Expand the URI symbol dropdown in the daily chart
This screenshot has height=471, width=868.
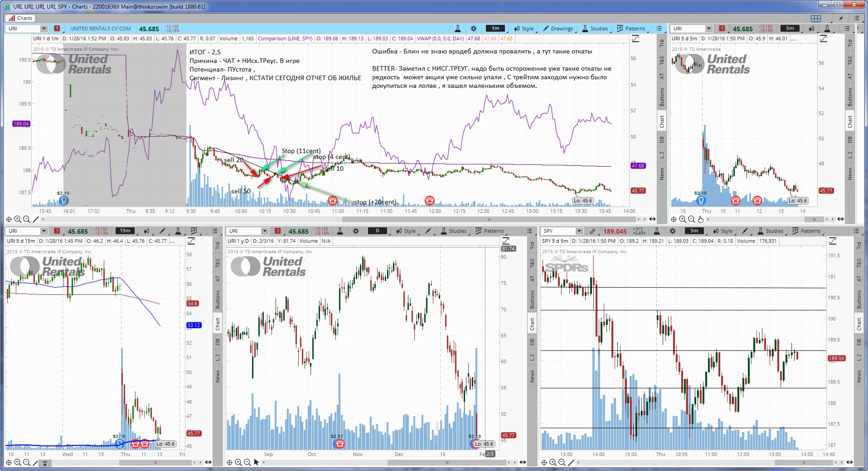click(265, 231)
